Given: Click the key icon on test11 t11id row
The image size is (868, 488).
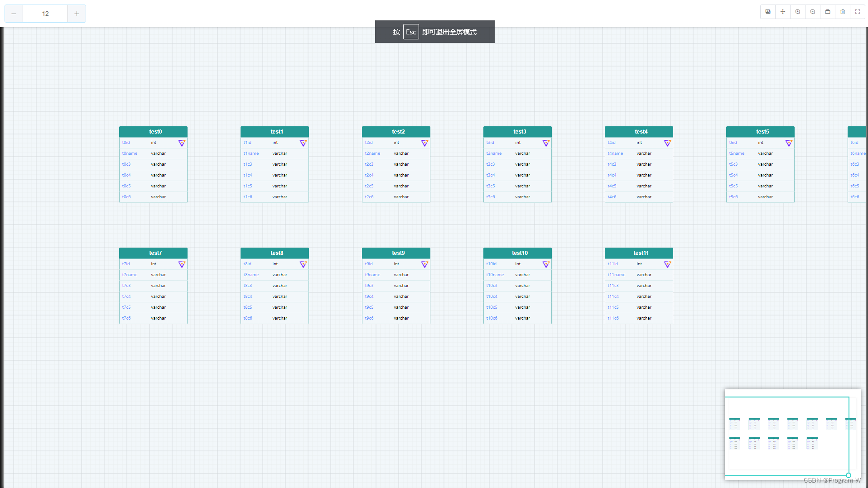Looking at the screenshot, I should coord(667,264).
